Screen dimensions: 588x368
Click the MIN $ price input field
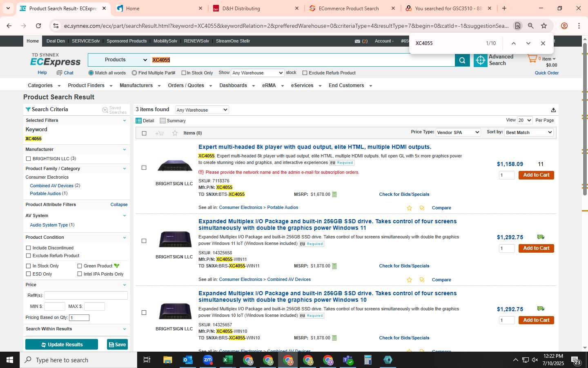pyautogui.click(x=55, y=306)
